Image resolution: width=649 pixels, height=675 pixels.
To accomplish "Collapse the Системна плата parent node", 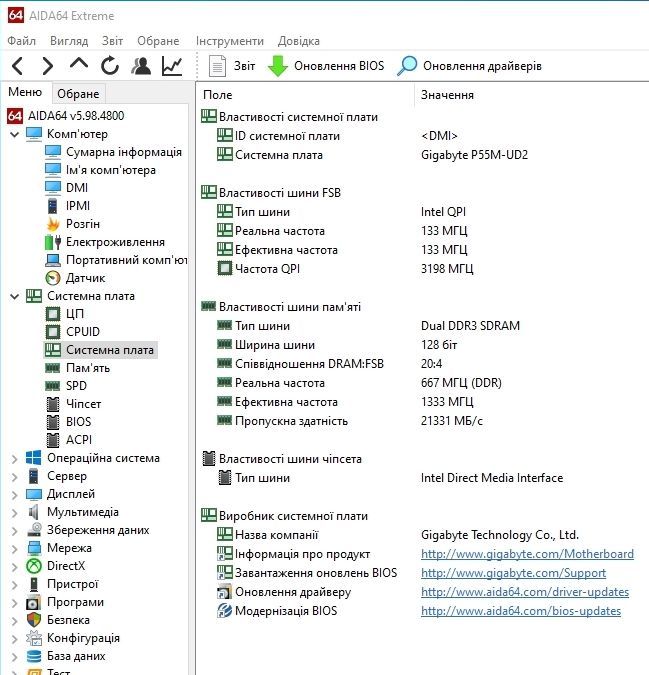I will click(x=15, y=296).
